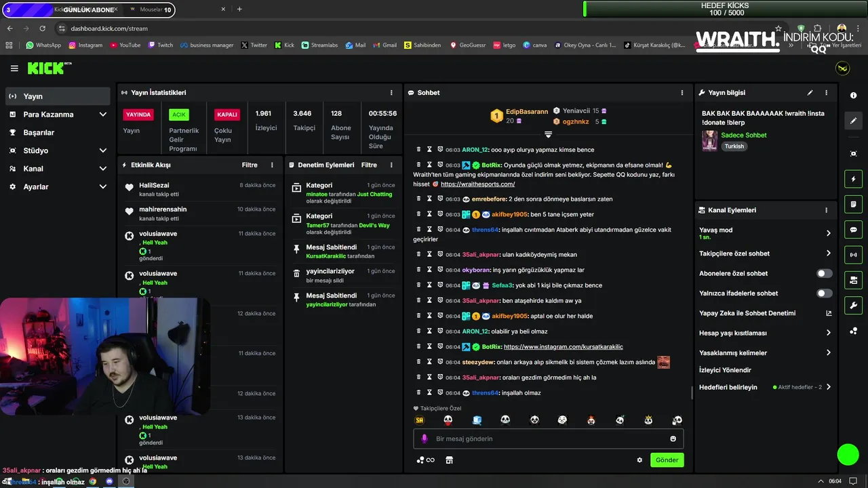Toggle the broadcast signal icon in the right sidebar
Image resolution: width=868 pixels, height=488 pixels.
(853, 255)
